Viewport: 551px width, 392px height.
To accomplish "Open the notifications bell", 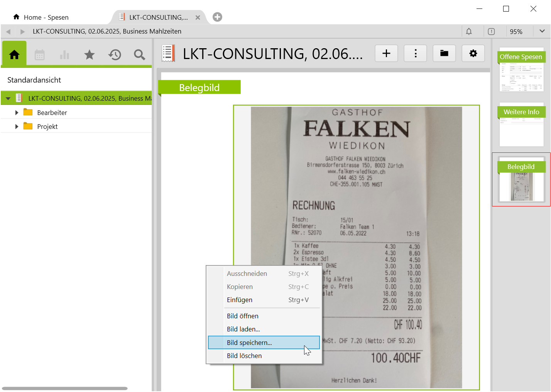I will tap(469, 32).
